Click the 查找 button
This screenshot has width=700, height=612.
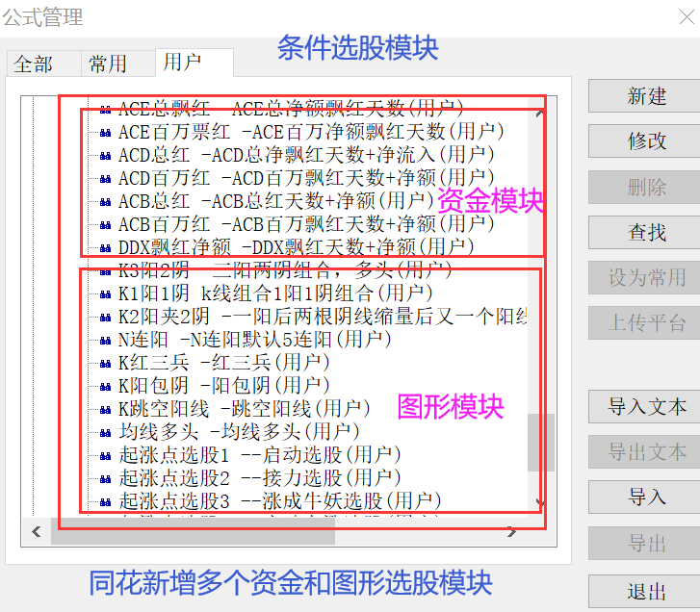[x=646, y=233]
